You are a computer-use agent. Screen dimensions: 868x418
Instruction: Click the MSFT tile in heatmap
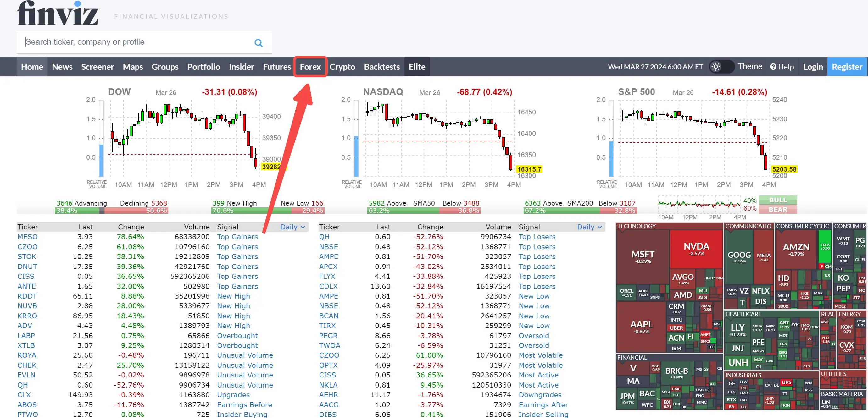(643, 257)
